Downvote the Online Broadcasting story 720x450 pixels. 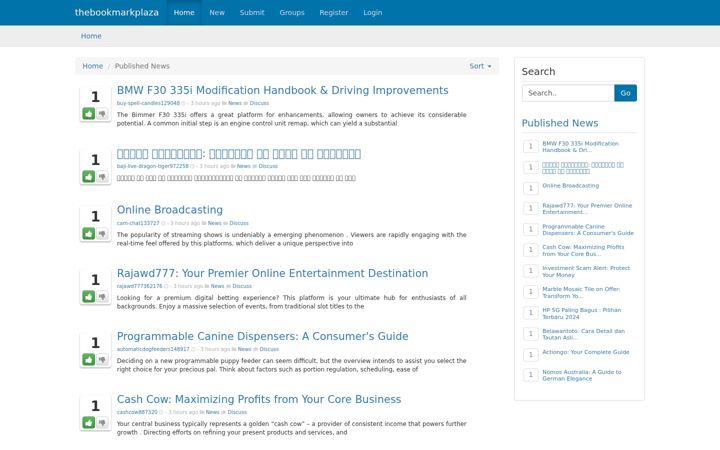click(x=102, y=234)
